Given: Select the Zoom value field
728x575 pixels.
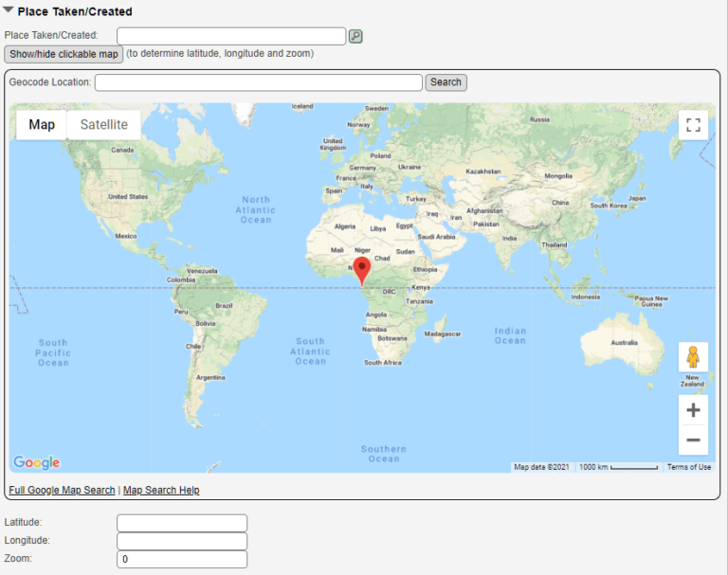Looking at the screenshot, I should [x=181, y=559].
